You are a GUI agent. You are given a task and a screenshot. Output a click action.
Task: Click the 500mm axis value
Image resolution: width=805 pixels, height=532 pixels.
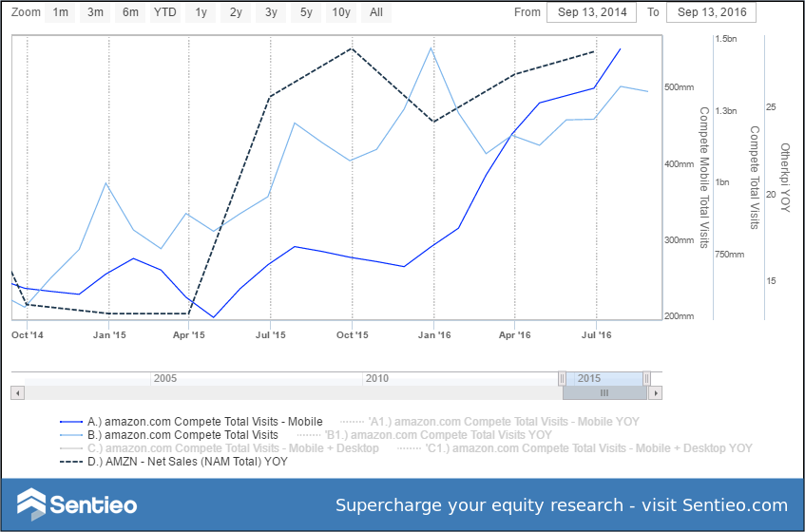tap(679, 87)
